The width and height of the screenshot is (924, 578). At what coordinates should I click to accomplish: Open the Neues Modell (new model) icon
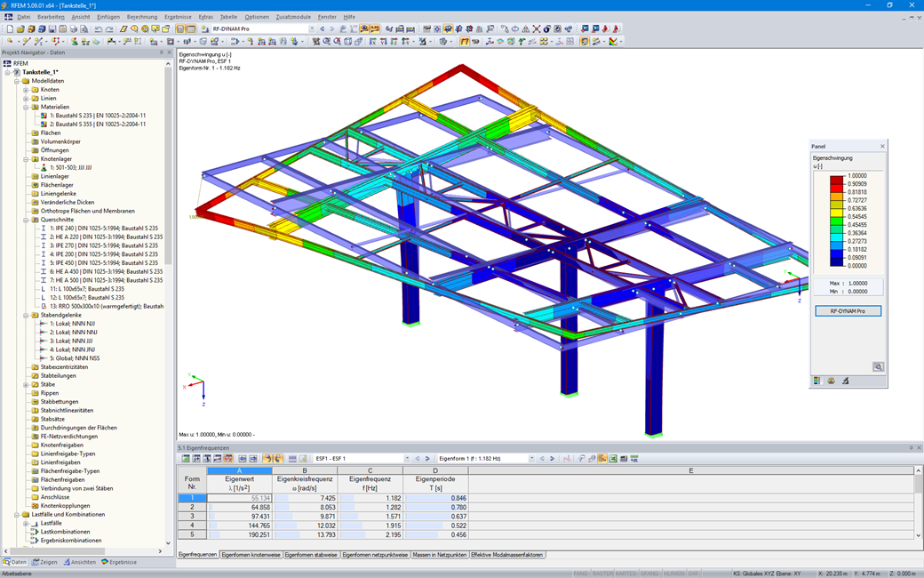coord(10,29)
